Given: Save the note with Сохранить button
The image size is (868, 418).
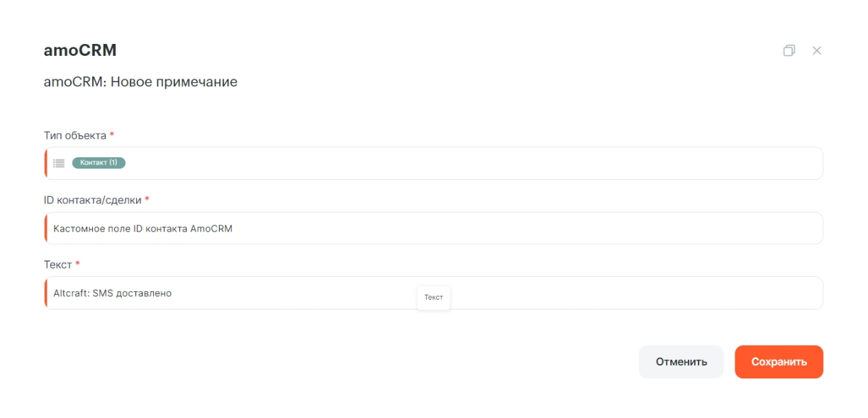Looking at the screenshot, I should coord(779,362).
